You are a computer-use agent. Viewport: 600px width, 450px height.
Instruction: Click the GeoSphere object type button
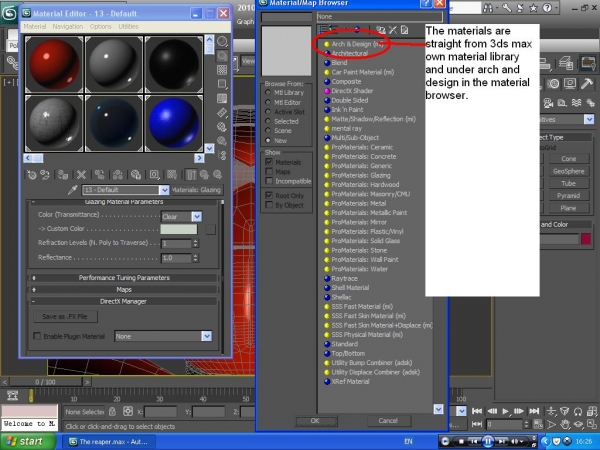click(568, 171)
